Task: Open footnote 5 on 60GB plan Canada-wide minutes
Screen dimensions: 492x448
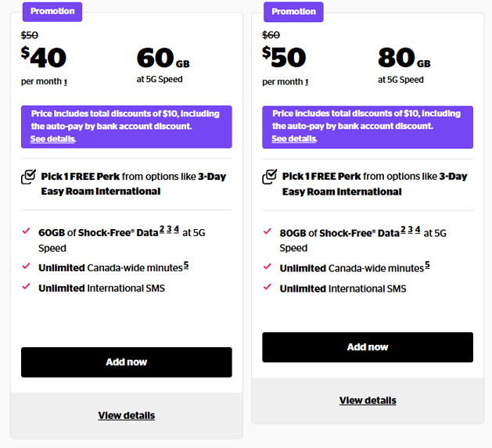Action: point(186,266)
